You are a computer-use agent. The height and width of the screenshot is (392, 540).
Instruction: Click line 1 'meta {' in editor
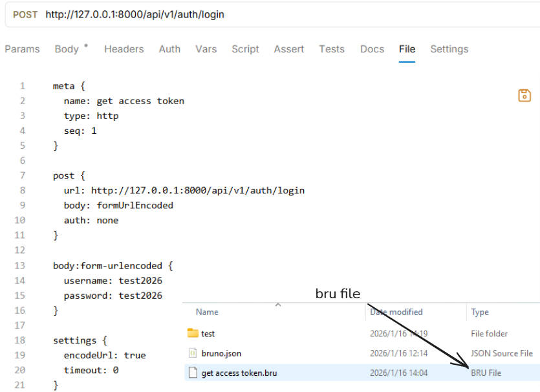(69, 86)
